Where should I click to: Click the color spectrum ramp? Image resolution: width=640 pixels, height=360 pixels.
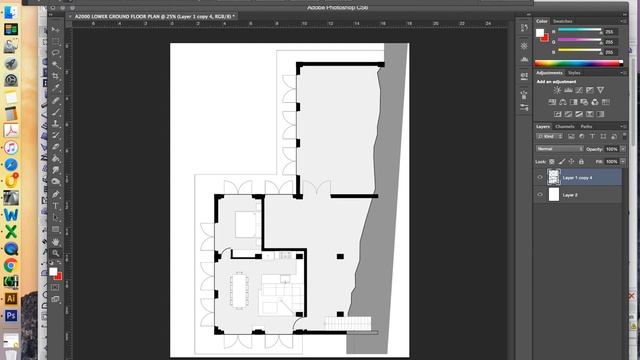[579, 63]
